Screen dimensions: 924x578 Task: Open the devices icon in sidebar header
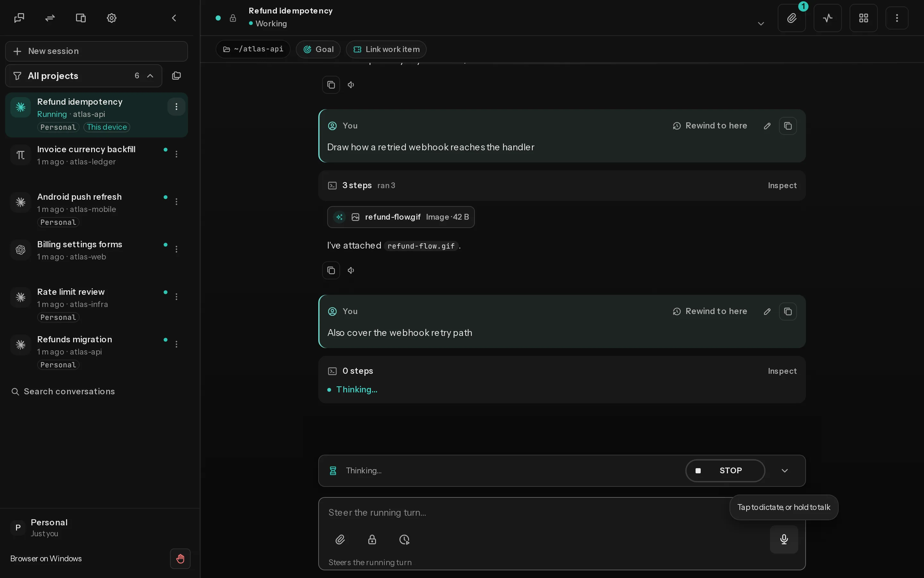tap(81, 18)
